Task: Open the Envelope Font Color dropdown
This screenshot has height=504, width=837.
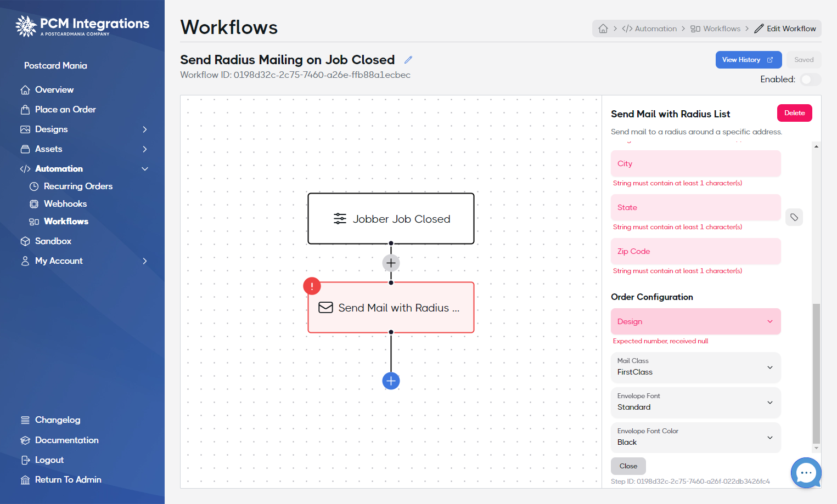Action: tap(695, 438)
